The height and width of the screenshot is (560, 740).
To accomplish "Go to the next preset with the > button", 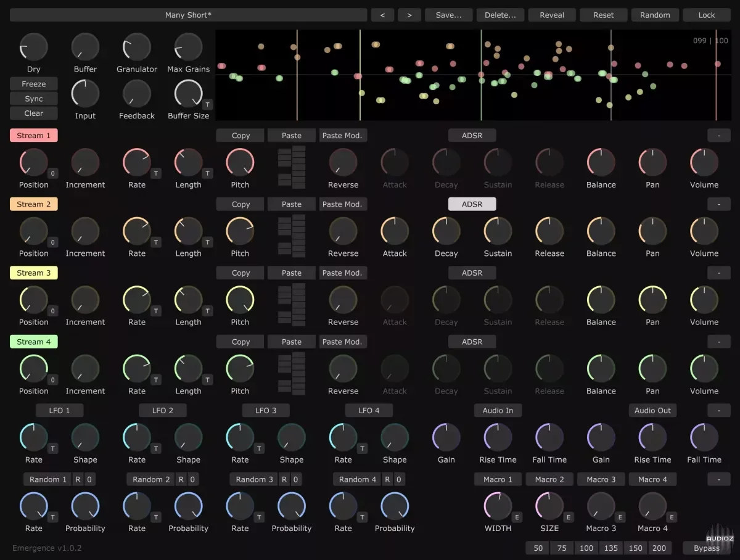I will coord(409,15).
